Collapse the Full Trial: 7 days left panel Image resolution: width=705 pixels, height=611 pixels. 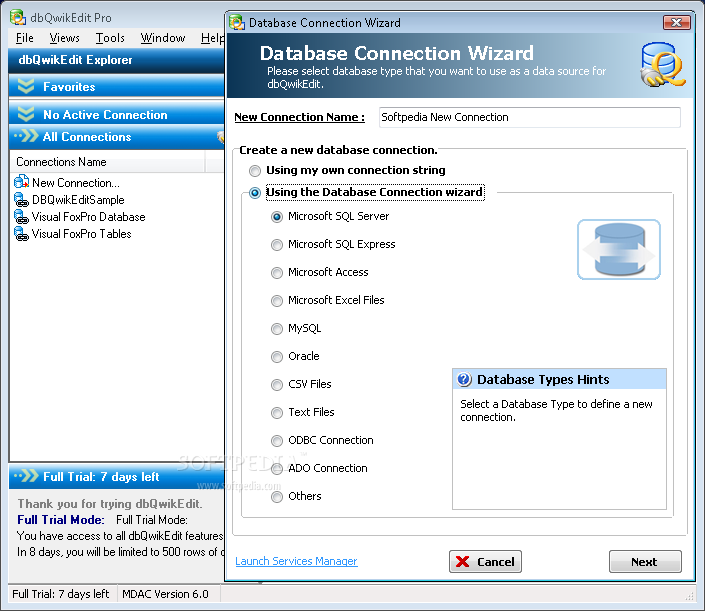click(x=26, y=476)
